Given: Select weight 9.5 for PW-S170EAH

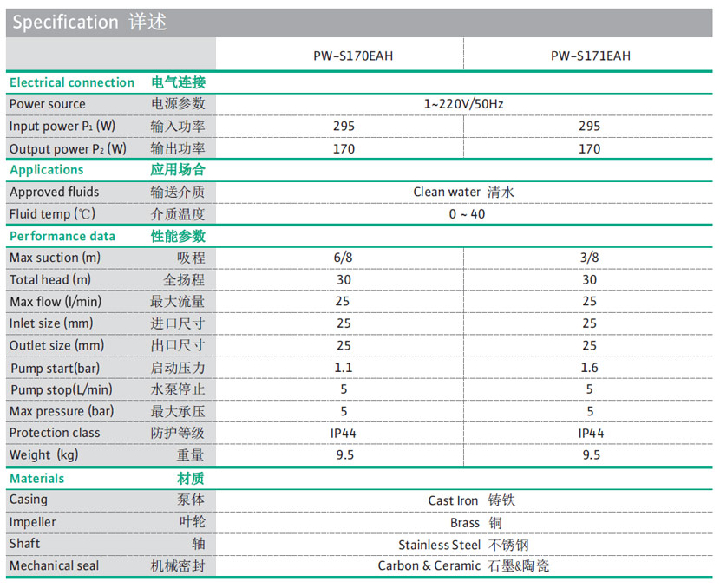Looking at the screenshot, I should (x=345, y=455).
